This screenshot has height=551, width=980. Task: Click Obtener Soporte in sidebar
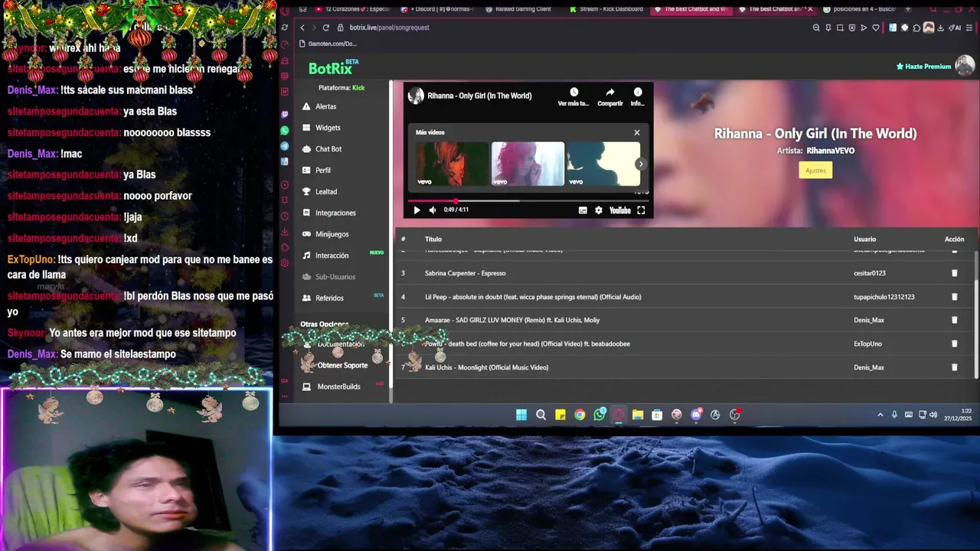(342, 365)
